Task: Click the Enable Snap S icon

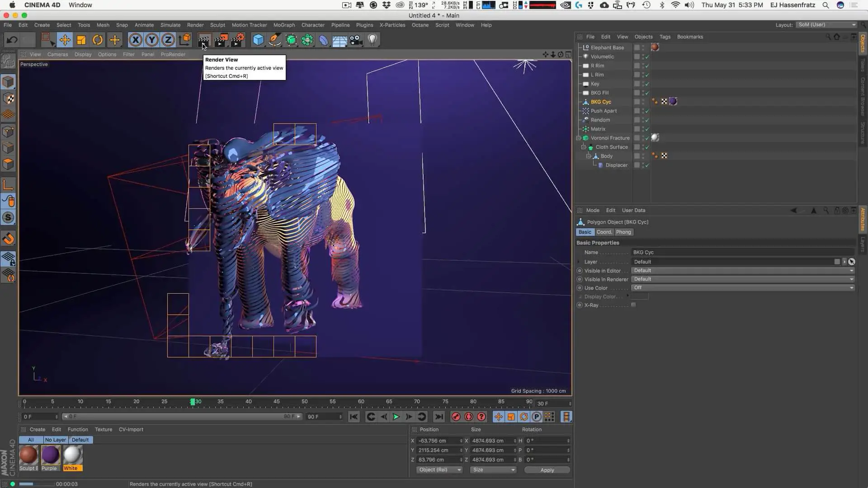Action: (x=8, y=217)
